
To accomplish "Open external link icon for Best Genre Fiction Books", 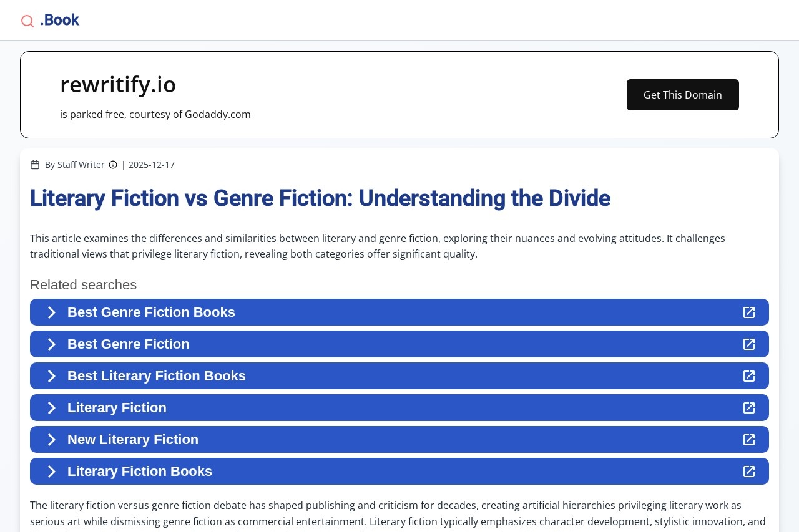I will point(749,312).
